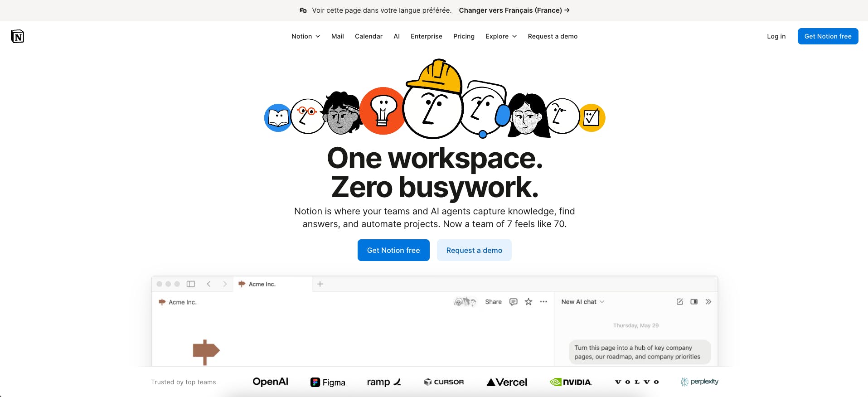Image resolution: width=868 pixels, height=397 pixels.
Task: Click the Thursday, May 29 date label
Action: click(636, 325)
